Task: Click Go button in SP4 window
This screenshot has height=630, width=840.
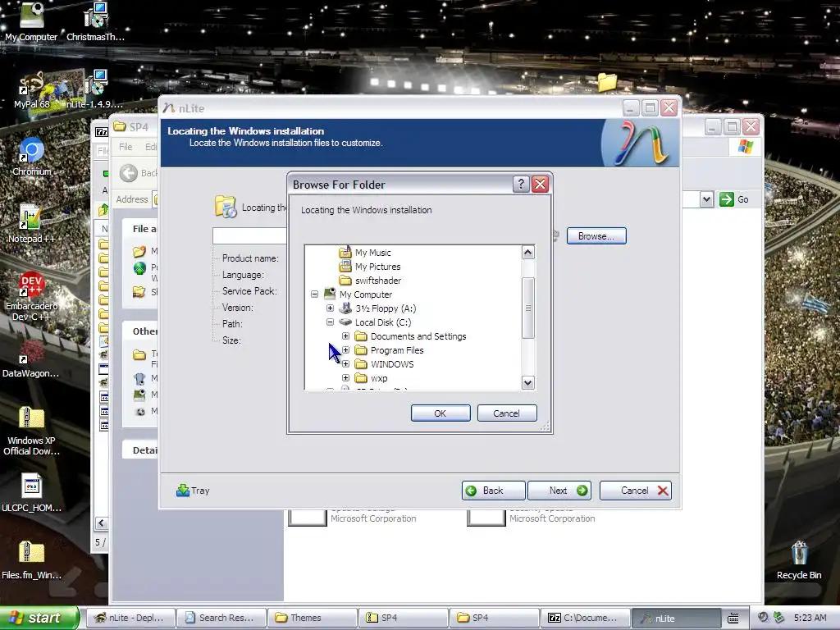Action: tap(734, 199)
